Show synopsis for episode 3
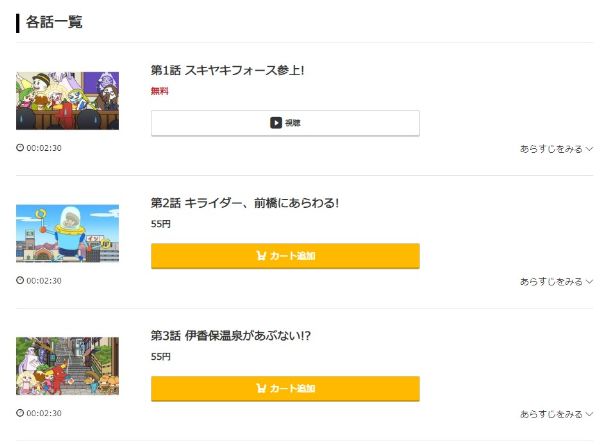Screen dimensions: 600x446 tap(556, 413)
